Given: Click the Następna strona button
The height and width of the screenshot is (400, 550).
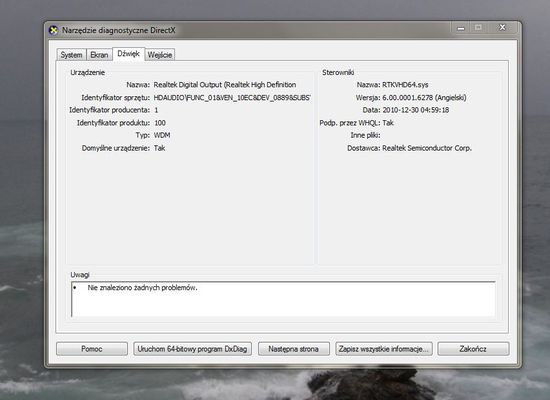Looking at the screenshot, I should click(x=294, y=349).
